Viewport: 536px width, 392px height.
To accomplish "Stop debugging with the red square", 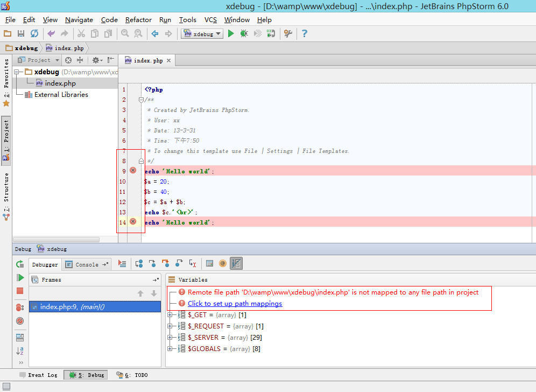I will [x=20, y=291].
